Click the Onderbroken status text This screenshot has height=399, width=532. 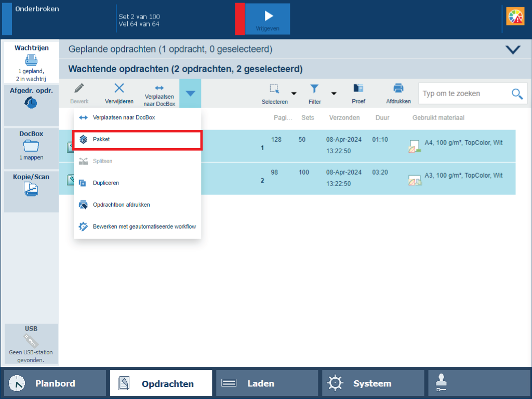pos(37,9)
